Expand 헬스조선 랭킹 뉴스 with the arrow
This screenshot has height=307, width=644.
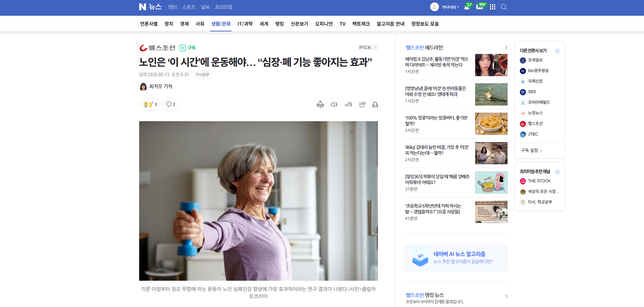click(x=506, y=296)
